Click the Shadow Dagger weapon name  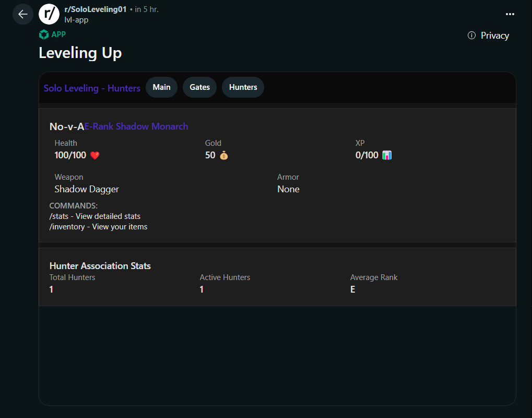[87, 189]
